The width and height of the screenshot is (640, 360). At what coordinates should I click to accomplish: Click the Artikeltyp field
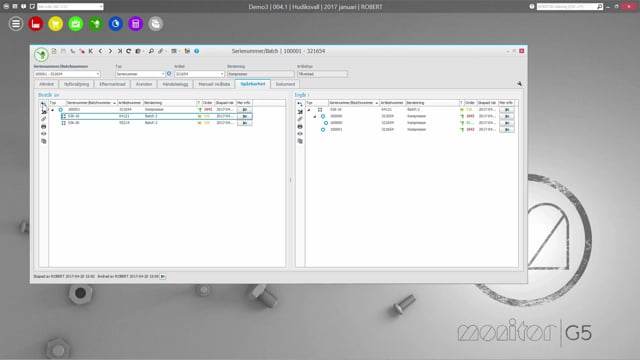click(x=322, y=74)
